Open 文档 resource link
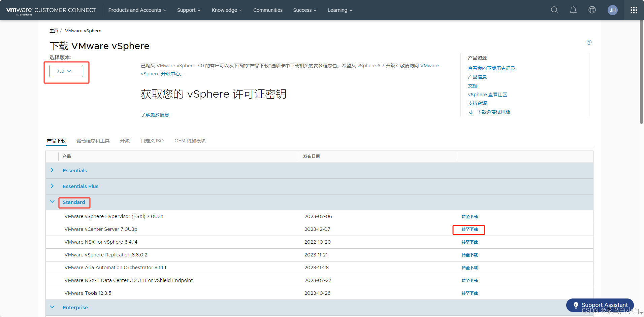The height and width of the screenshot is (317, 644). 473,86
